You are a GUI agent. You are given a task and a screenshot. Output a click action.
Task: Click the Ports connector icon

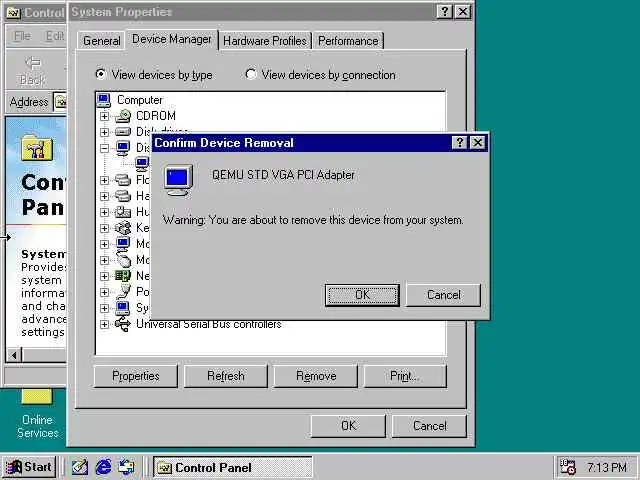click(x=123, y=292)
